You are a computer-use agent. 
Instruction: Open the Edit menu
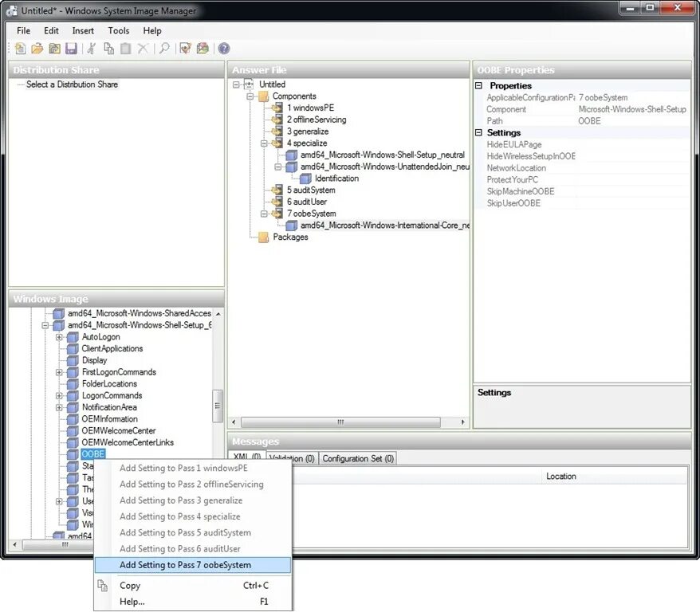point(51,31)
